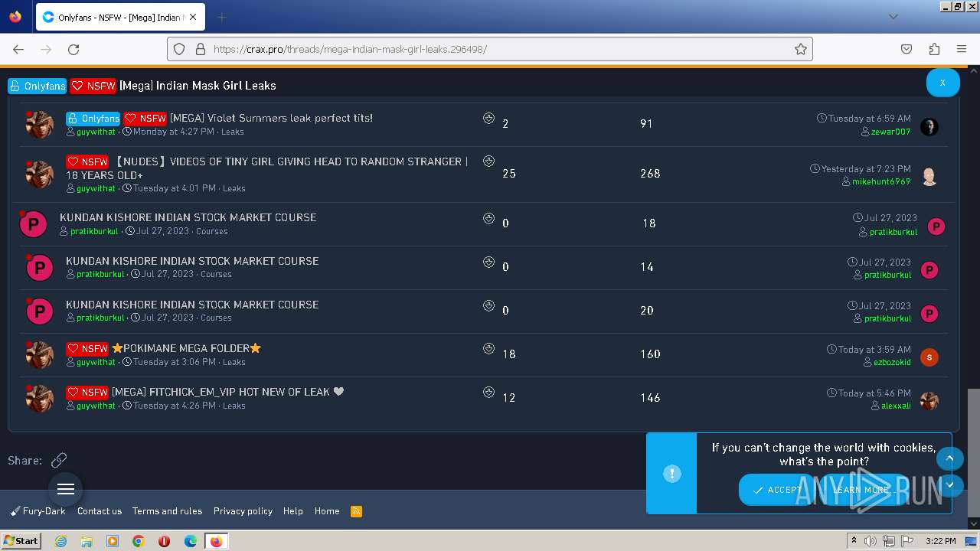Dismiss sticky header with blue X button
Image resolution: width=980 pixels, height=551 pixels.
[942, 83]
